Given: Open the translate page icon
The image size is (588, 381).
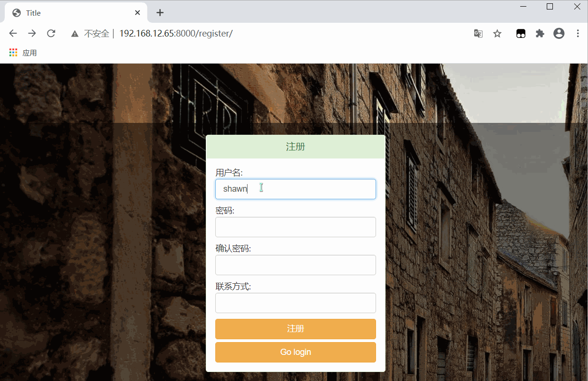Looking at the screenshot, I should pyautogui.click(x=478, y=33).
